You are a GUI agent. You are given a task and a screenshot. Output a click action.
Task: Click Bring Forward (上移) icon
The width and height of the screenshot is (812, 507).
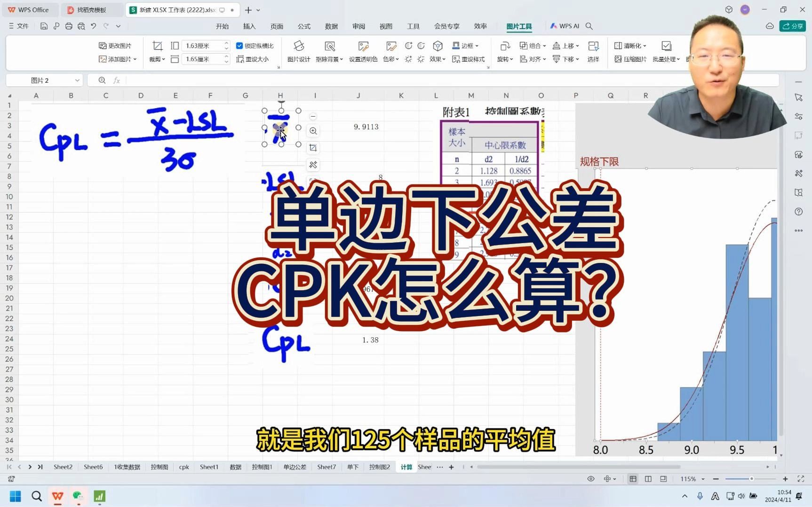(x=556, y=46)
